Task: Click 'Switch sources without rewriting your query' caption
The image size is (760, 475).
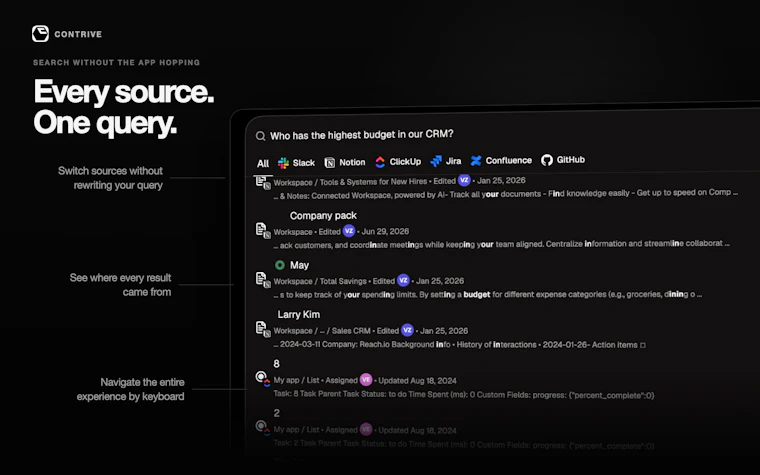Action: [x=111, y=178]
